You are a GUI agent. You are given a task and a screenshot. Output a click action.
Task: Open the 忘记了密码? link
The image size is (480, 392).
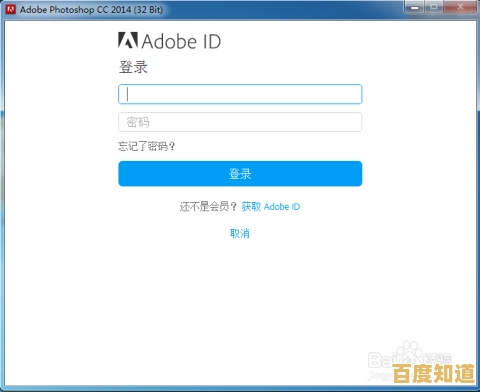coord(147,146)
